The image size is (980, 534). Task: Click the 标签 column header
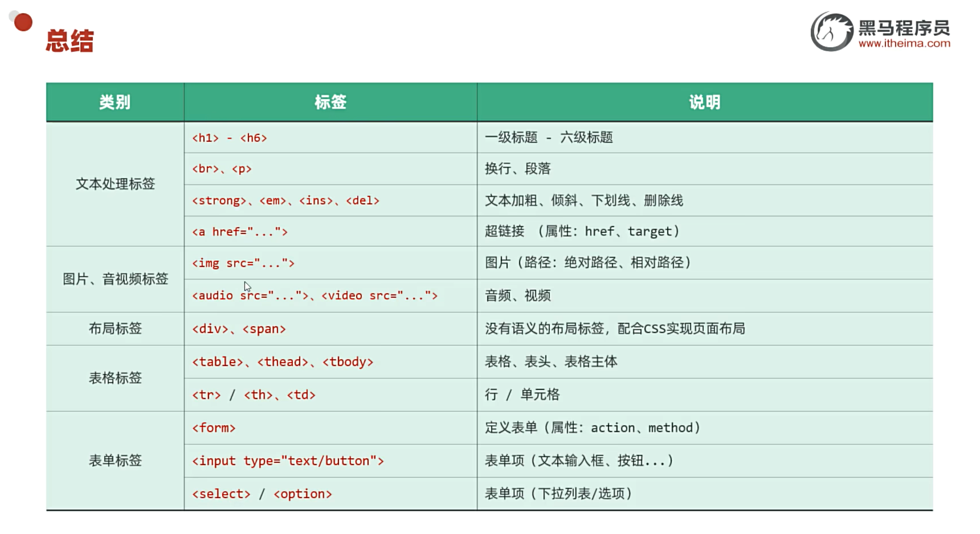(x=330, y=102)
